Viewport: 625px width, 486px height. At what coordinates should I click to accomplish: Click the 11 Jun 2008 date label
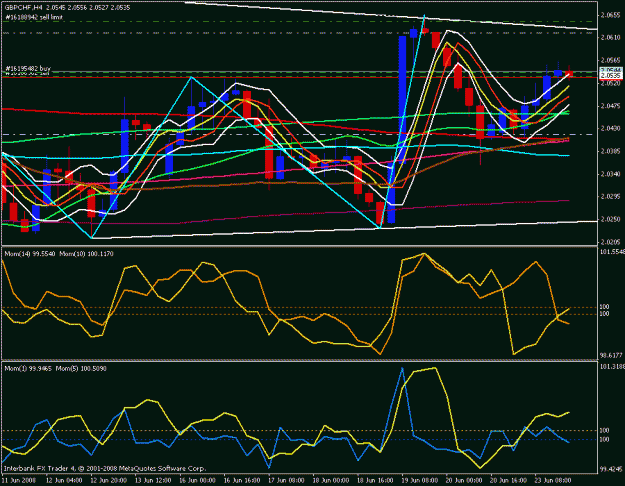(x=20, y=480)
